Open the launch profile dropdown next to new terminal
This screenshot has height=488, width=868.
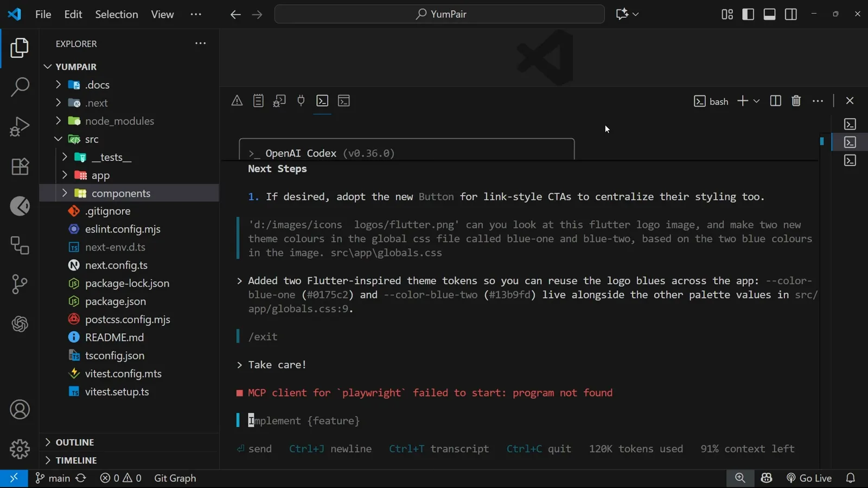[x=757, y=101]
